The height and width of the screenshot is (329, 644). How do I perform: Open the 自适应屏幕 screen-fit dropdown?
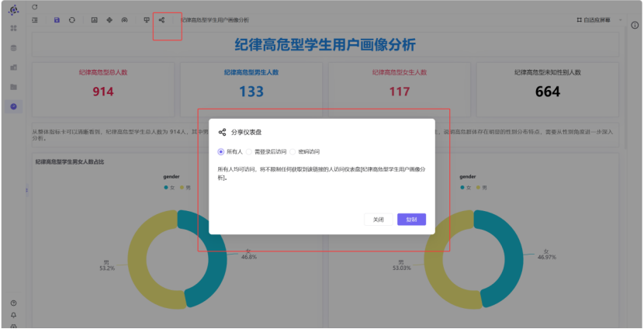click(599, 19)
